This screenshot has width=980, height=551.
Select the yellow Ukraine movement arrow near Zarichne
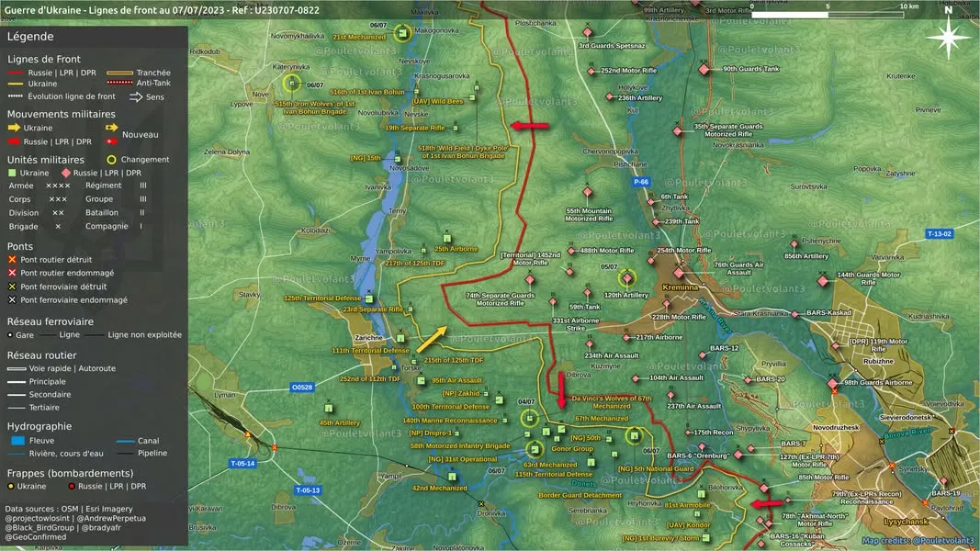pyautogui.click(x=432, y=339)
